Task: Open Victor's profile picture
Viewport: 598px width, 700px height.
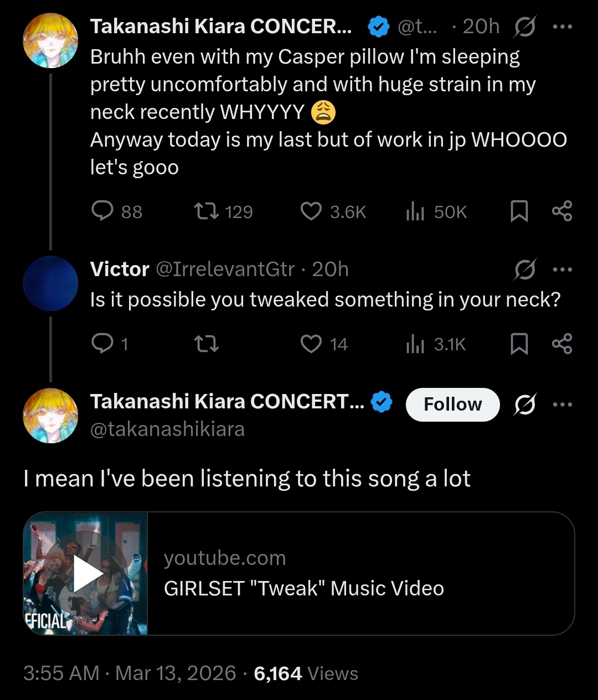Action: tap(50, 283)
